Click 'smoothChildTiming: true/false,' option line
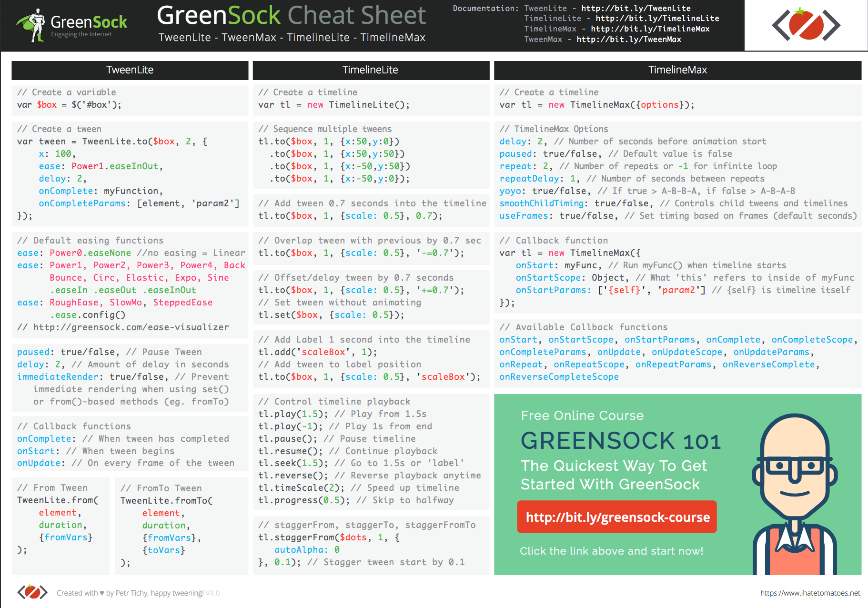 674,203
